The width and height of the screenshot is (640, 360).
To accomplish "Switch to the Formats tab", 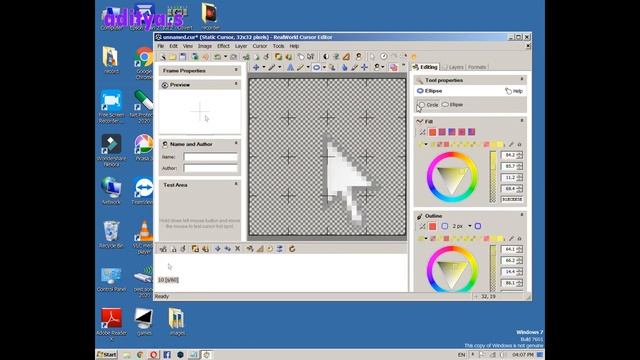I will point(477,67).
